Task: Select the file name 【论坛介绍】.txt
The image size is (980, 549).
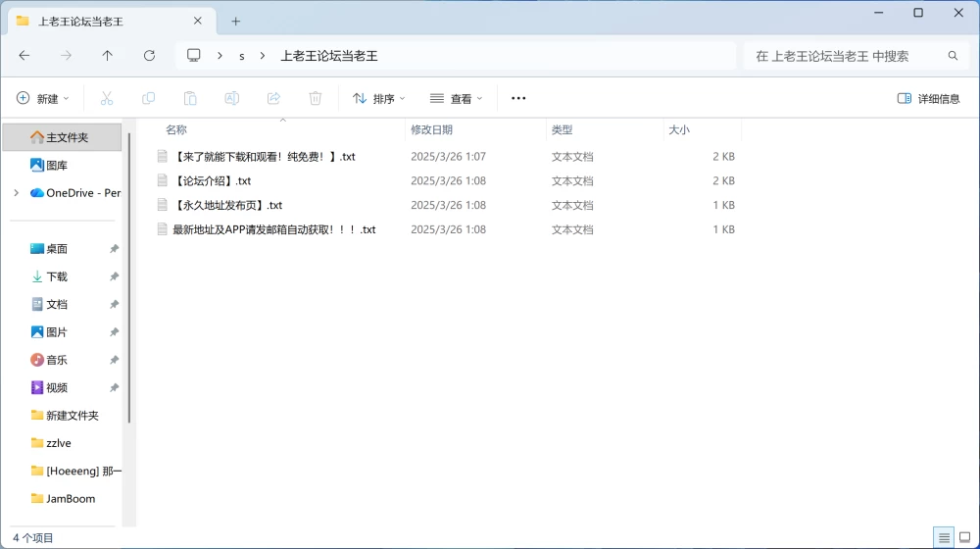Action: point(212,180)
